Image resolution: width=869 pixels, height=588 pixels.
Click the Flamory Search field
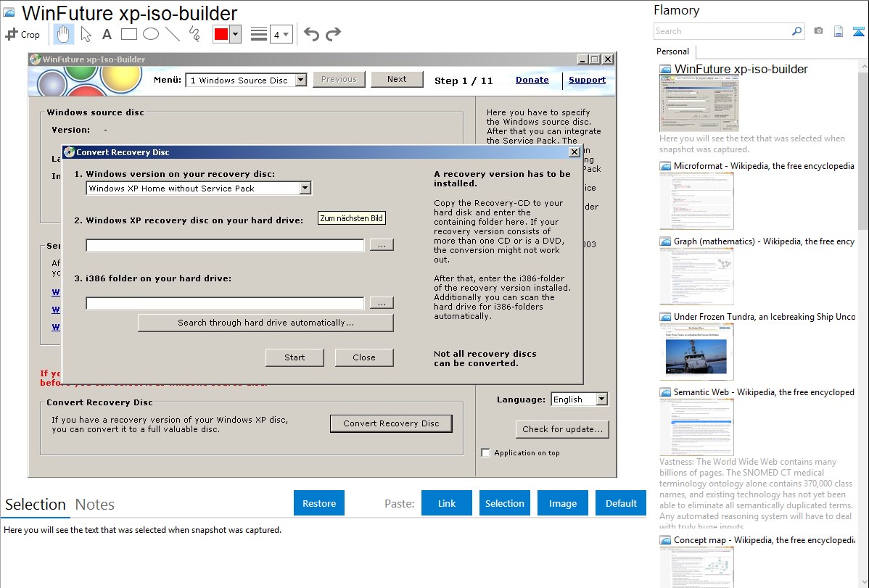(722, 31)
